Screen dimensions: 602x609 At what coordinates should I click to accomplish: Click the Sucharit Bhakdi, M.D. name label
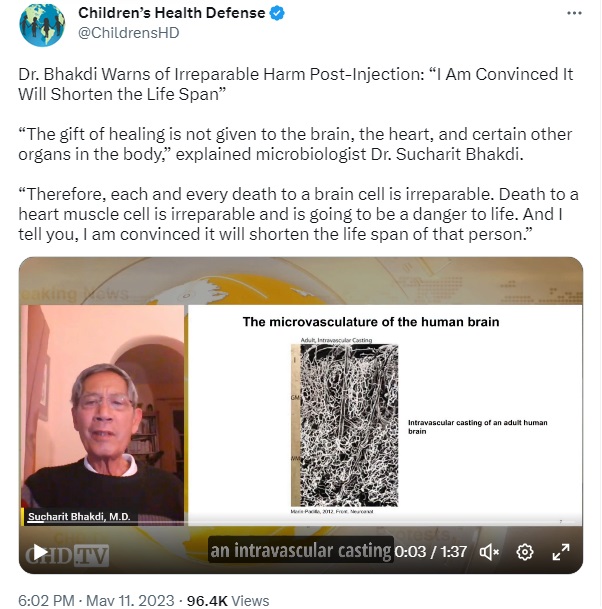[x=79, y=517]
